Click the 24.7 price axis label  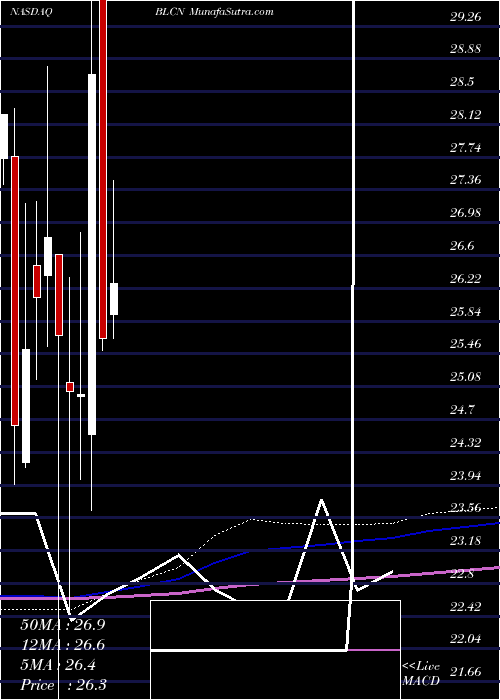coord(462,410)
